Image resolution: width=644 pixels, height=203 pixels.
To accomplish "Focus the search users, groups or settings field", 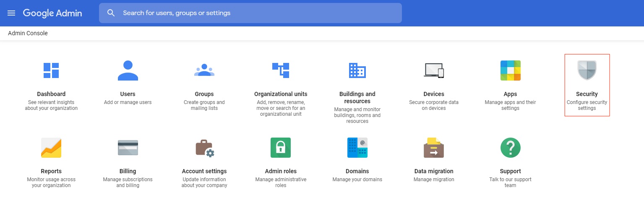I will (252, 13).
